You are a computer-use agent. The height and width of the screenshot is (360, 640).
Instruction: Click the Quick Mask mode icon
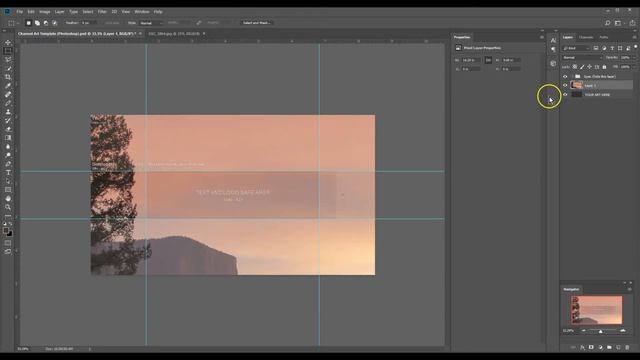[x=8, y=243]
